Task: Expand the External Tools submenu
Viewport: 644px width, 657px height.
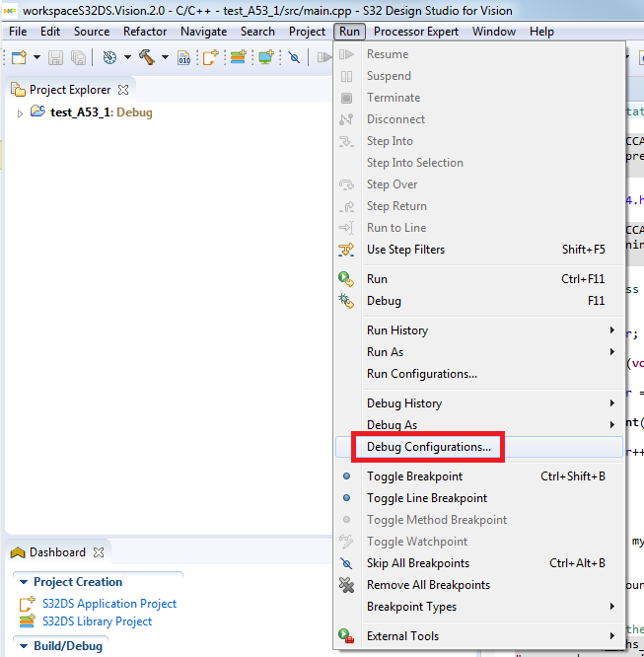Action: tap(478, 636)
